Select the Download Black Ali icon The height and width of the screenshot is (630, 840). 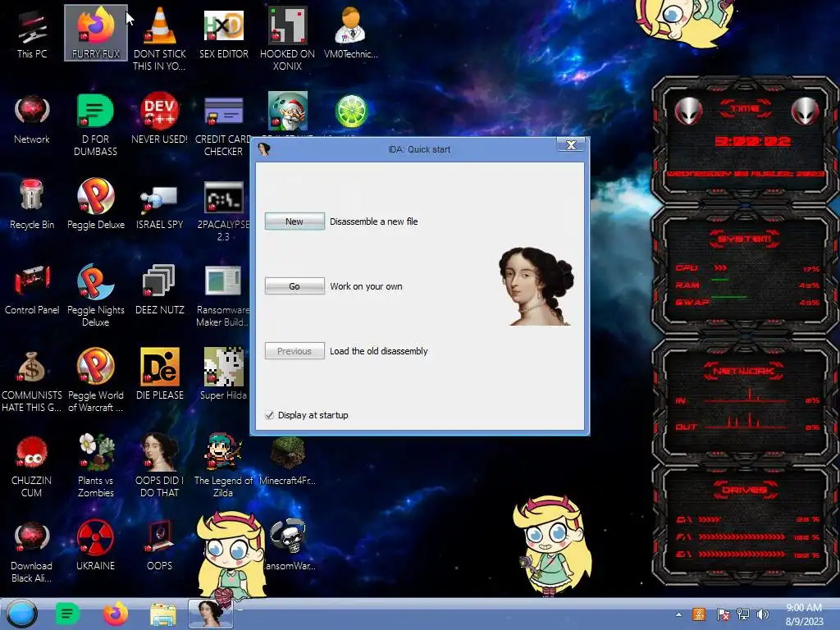tap(32, 550)
